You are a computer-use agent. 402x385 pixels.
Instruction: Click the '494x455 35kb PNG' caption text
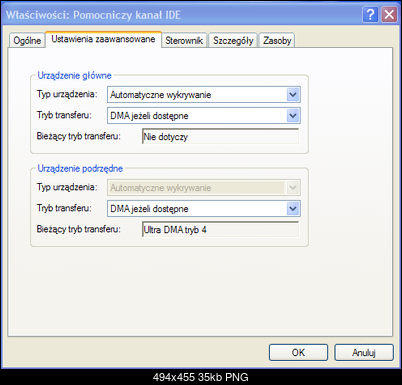(201, 377)
